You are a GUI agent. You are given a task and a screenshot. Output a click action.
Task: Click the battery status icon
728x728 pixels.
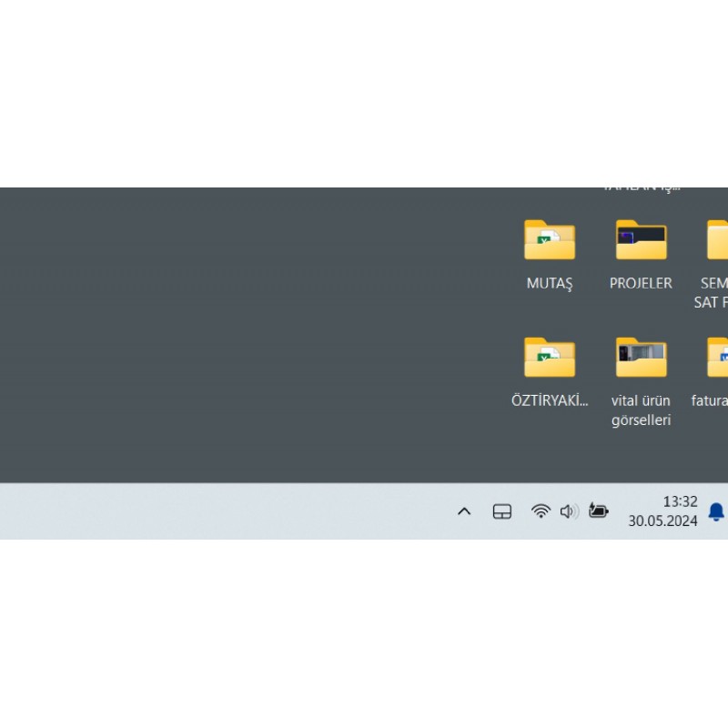coord(598,511)
